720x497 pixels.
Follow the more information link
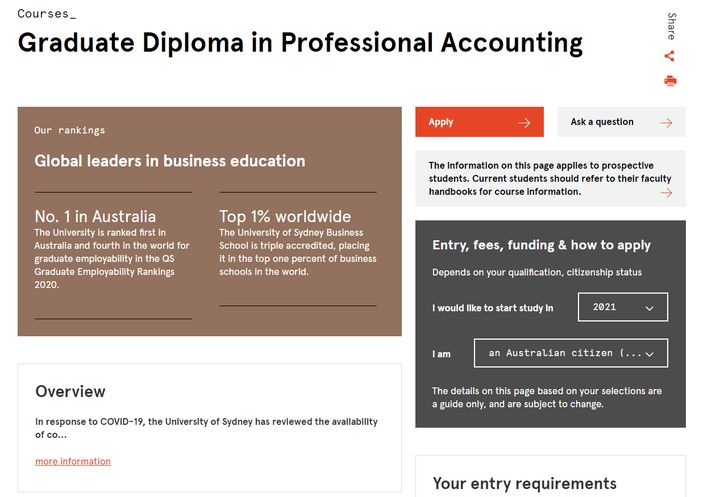[73, 461]
